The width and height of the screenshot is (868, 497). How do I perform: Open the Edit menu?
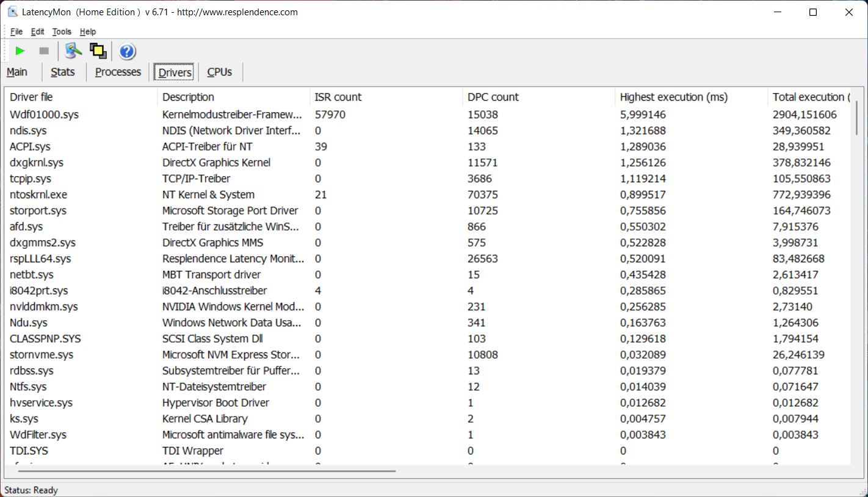click(37, 32)
